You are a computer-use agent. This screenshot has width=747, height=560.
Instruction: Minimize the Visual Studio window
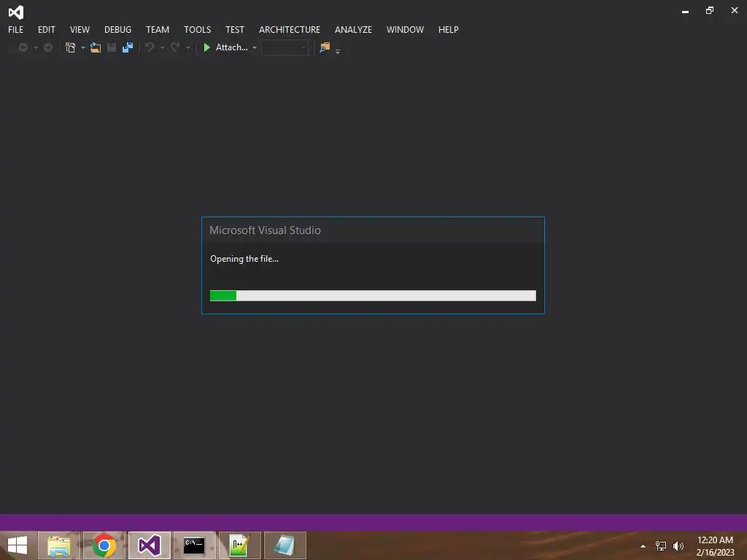685,11
